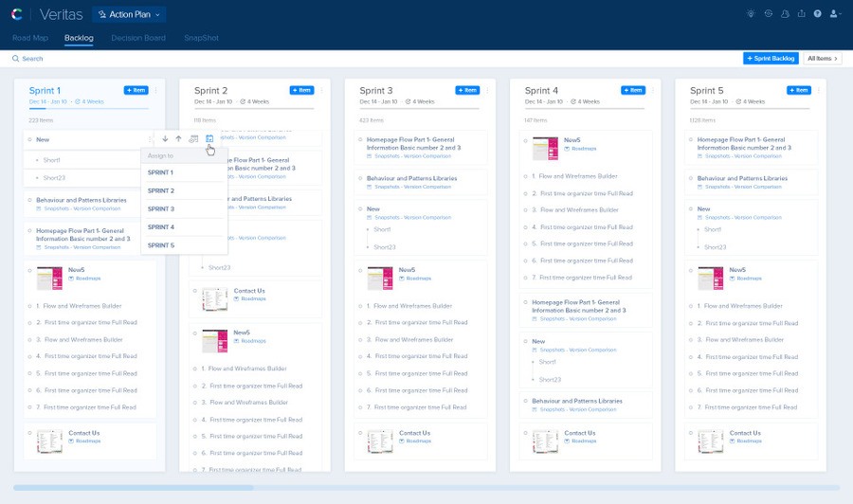Image resolution: width=853 pixels, height=504 pixels.
Task: Click the circular sync icon in header
Action: coord(768,13)
